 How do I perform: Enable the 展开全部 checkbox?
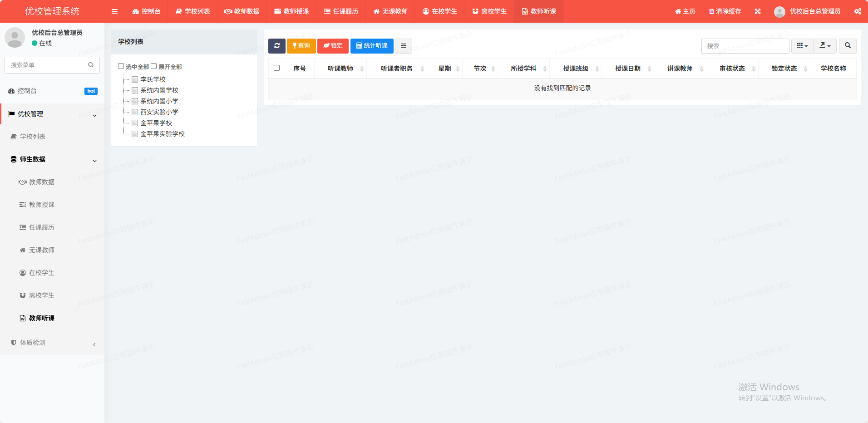point(154,66)
